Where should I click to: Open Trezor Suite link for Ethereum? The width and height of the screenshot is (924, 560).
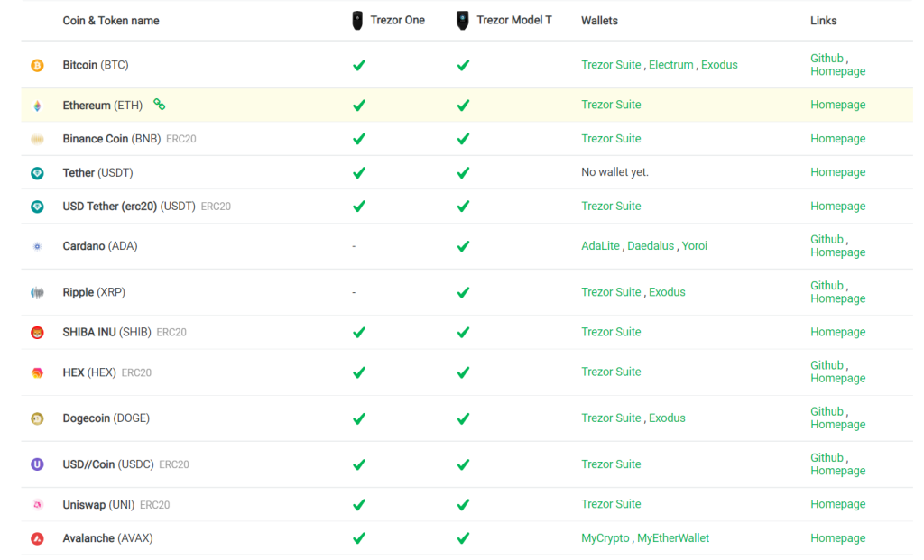(x=611, y=105)
